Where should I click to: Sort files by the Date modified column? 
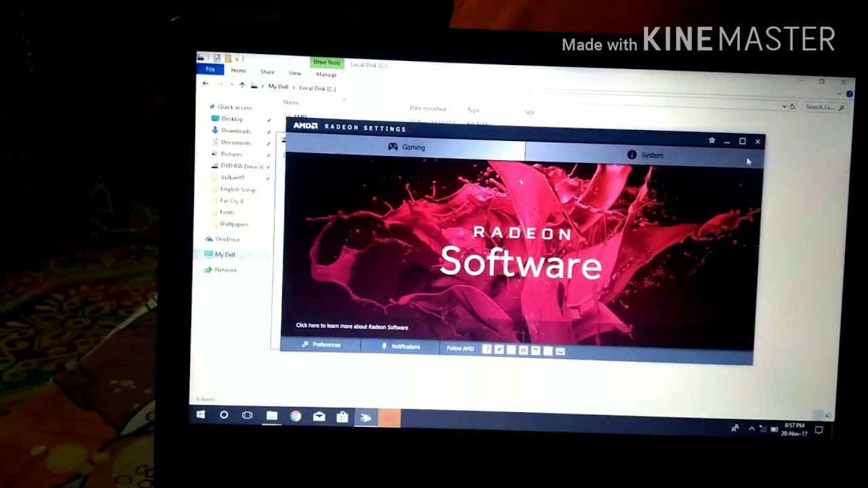pos(427,108)
